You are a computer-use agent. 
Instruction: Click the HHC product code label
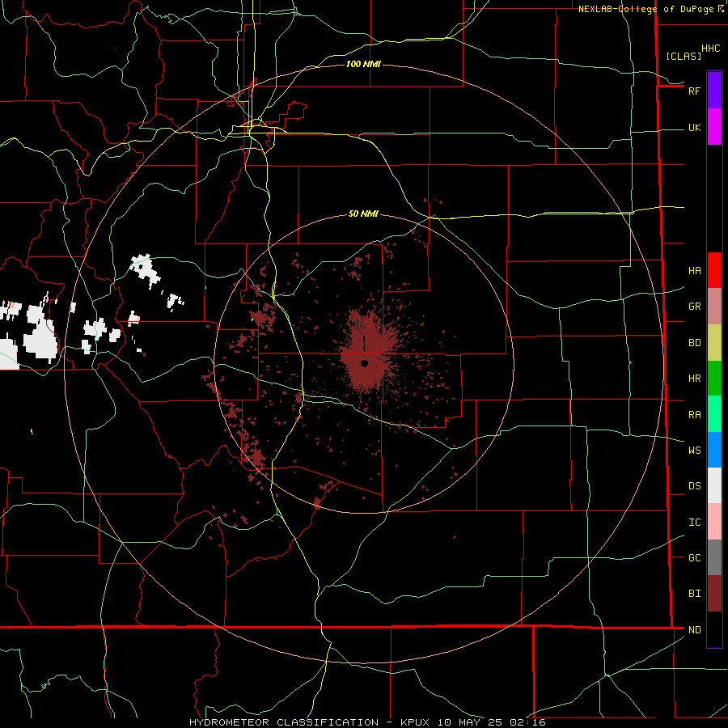(710, 49)
